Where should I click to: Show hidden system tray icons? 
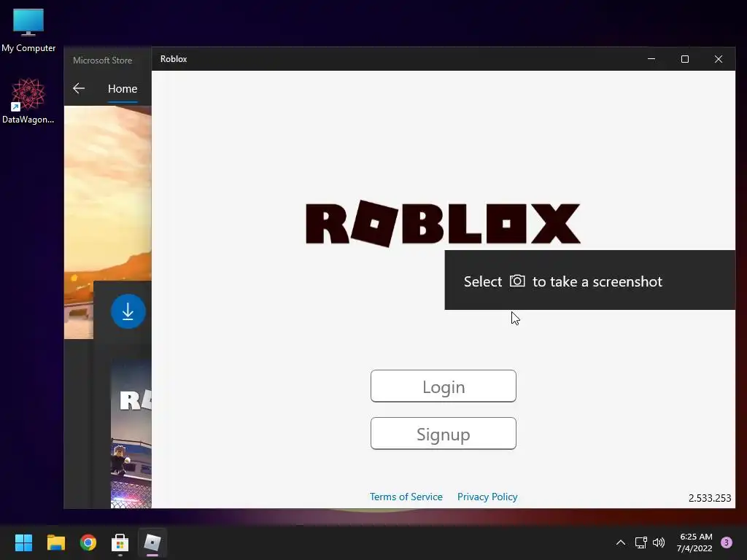[x=621, y=542]
